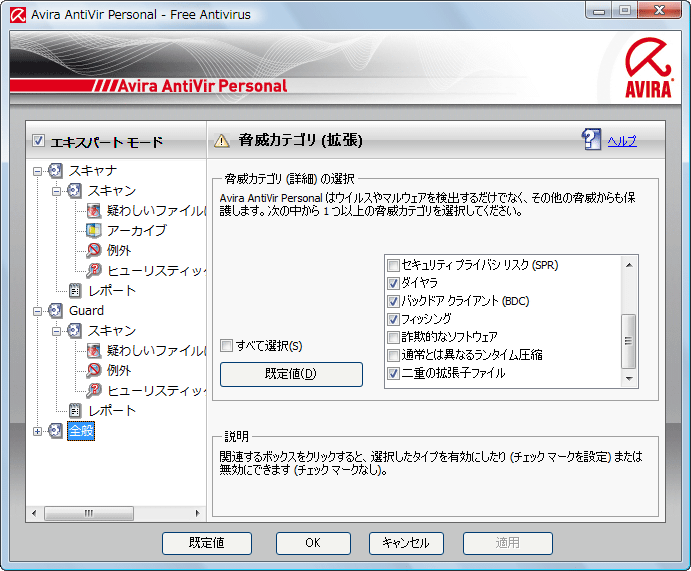This screenshot has height=571, width=691.
Task: Uncheck the ダイヤラ checkbox
Action: click(393, 283)
